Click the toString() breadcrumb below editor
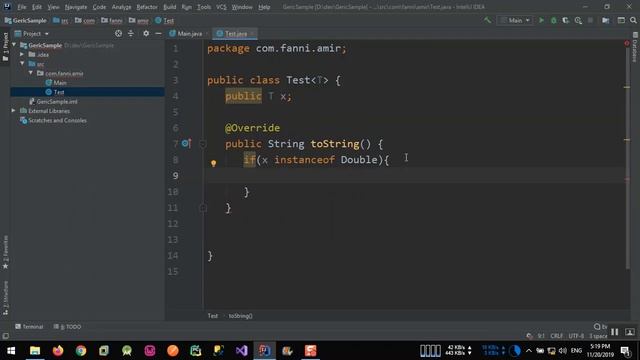Image resolution: width=640 pixels, height=360 pixels. click(240, 316)
